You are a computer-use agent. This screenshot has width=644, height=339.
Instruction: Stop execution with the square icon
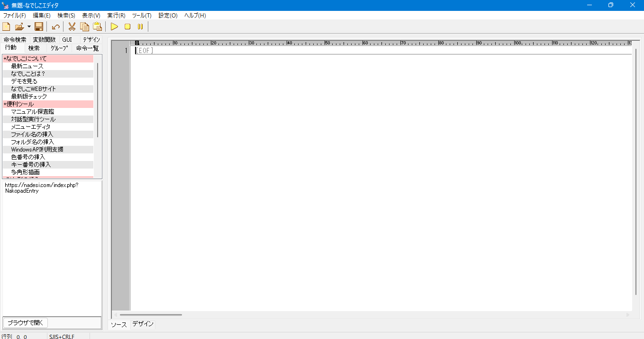tap(127, 27)
